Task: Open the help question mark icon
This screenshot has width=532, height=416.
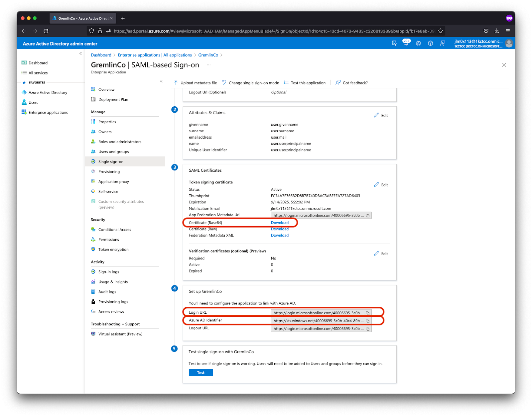Action: pyautogui.click(x=430, y=43)
